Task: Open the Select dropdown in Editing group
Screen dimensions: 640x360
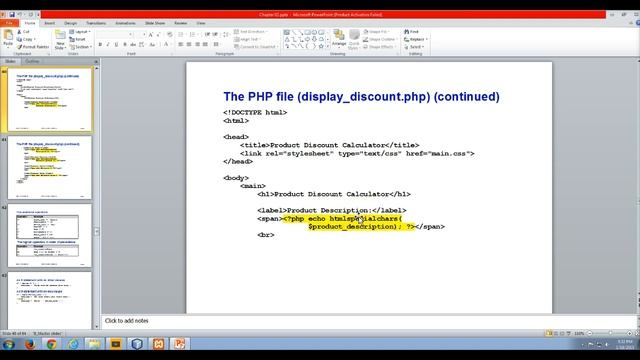Action: (x=414, y=47)
